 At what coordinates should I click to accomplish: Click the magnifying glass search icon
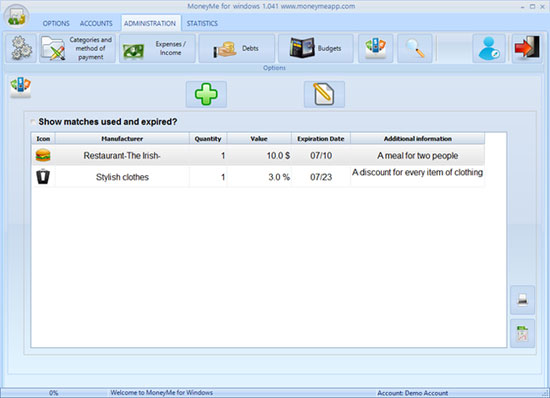click(415, 48)
